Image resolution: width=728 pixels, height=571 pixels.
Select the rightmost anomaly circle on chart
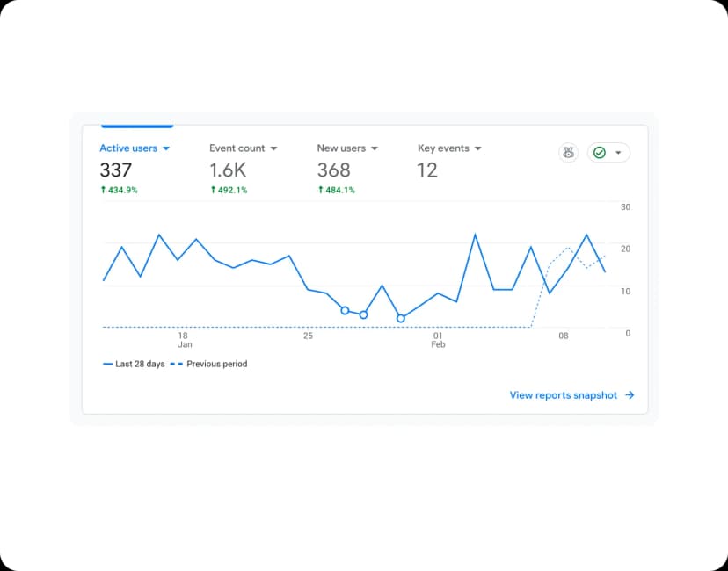pos(401,318)
